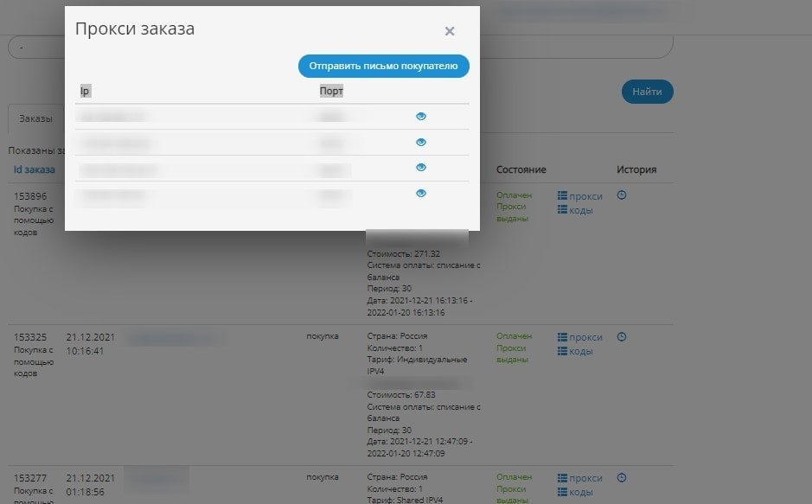Click order id 153325
Image resolution: width=812 pixels, height=504 pixels.
30,337
